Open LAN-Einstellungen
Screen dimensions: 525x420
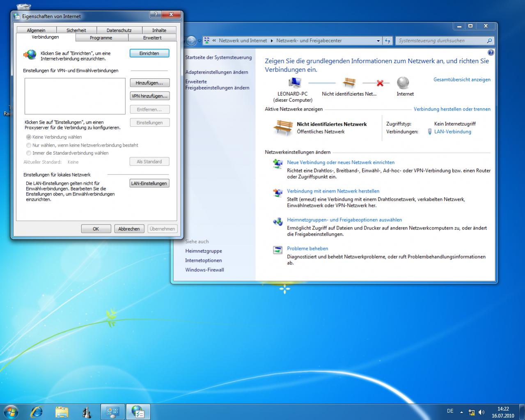149,184
